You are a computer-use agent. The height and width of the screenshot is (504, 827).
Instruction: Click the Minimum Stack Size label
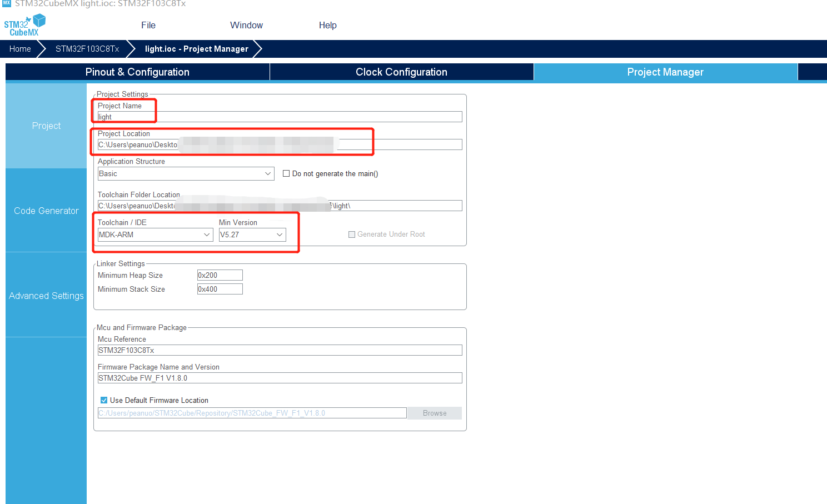(131, 289)
